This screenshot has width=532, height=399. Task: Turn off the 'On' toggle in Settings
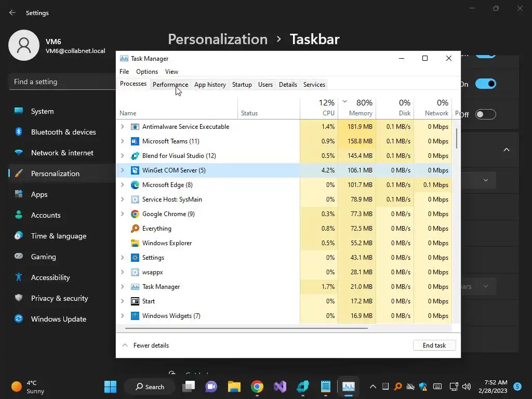coord(486,84)
